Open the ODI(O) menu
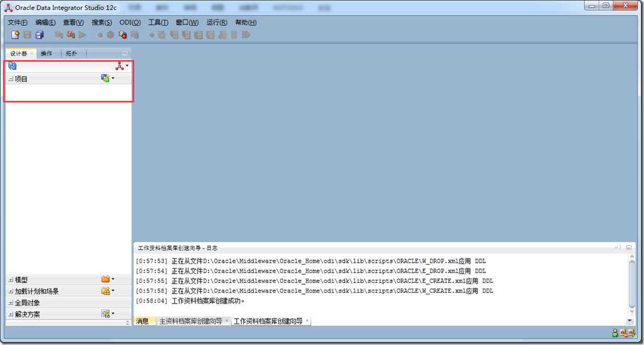644x345 pixels. tap(130, 23)
